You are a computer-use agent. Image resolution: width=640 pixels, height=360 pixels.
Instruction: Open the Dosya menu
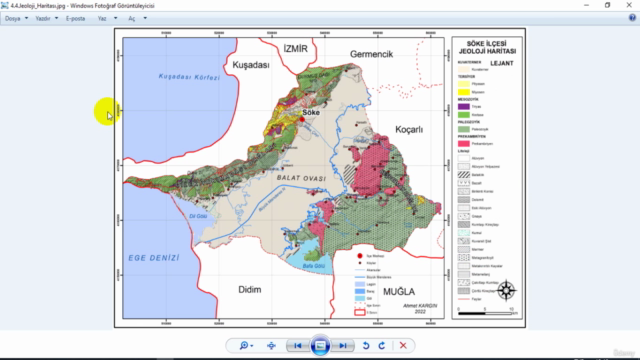pyautogui.click(x=16, y=18)
